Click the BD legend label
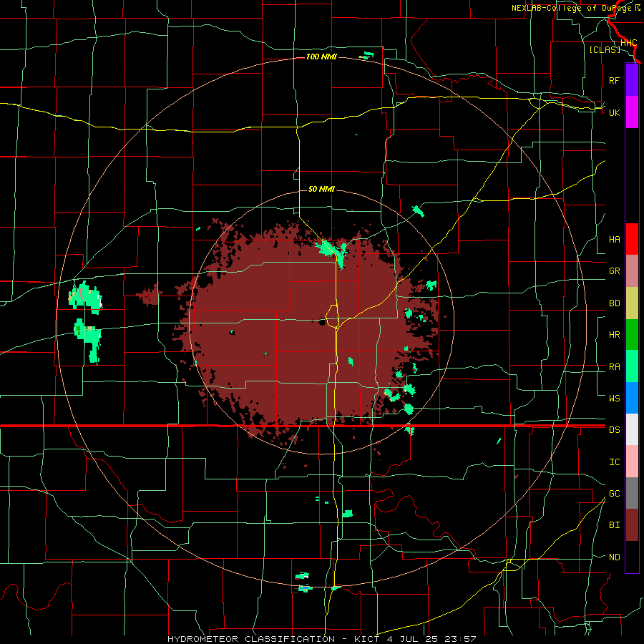Image resolution: width=644 pixels, height=644 pixels. click(614, 303)
